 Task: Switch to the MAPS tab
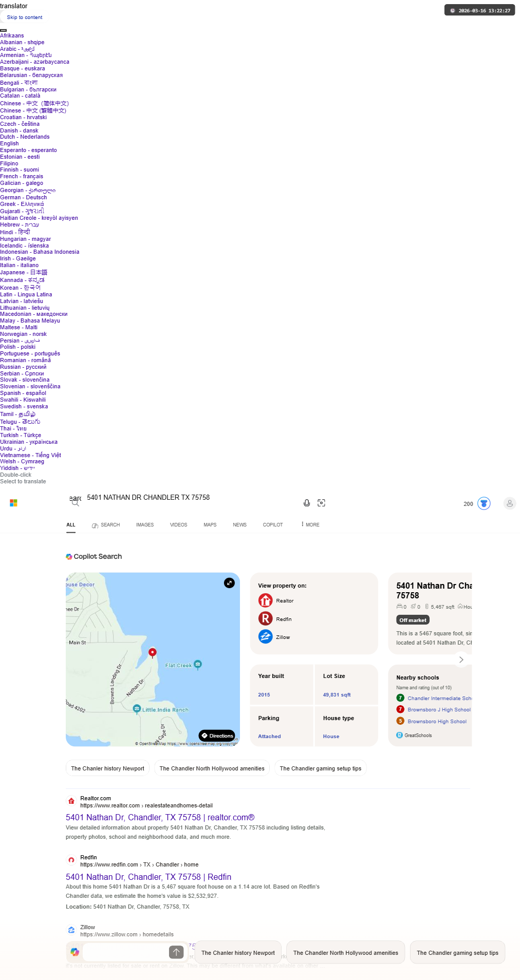[x=210, y=525]
